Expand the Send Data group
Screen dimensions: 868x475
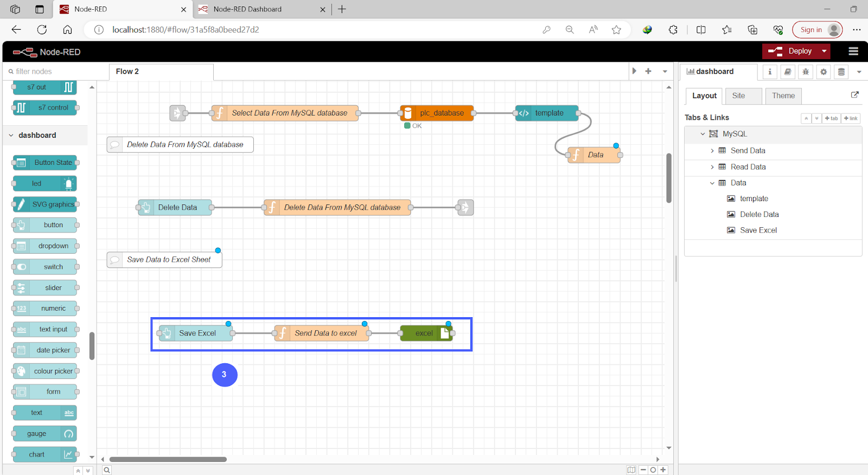tap(712, 151)
